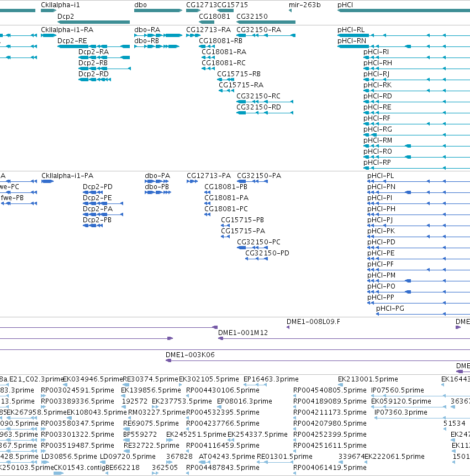Click transcript CG15715-RB

(x=239, y=74)
